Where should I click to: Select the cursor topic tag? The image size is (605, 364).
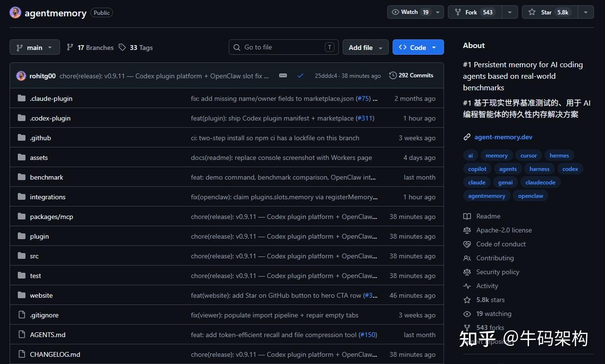(529, 156)
